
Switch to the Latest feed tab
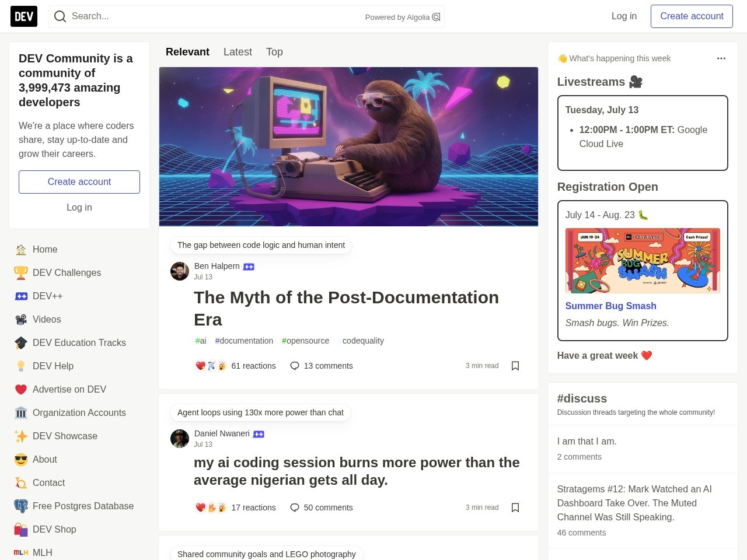(x=238, y=52)
